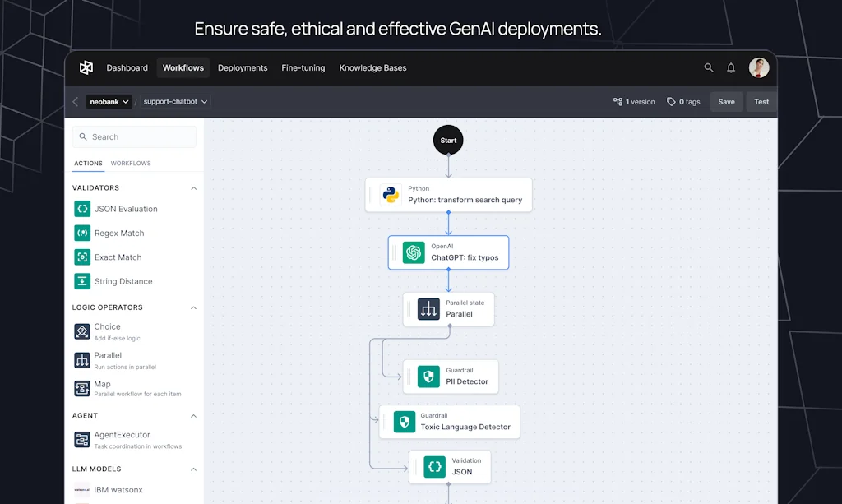Select the ChatGPT fix typos node
Viewport: 842px width, 504px height.
[x=448, y=252]
